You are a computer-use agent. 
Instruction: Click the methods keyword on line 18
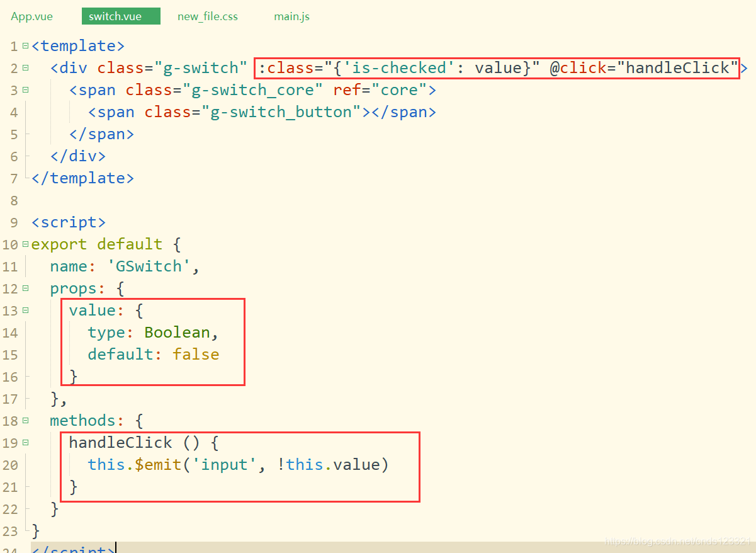[83, 421]
